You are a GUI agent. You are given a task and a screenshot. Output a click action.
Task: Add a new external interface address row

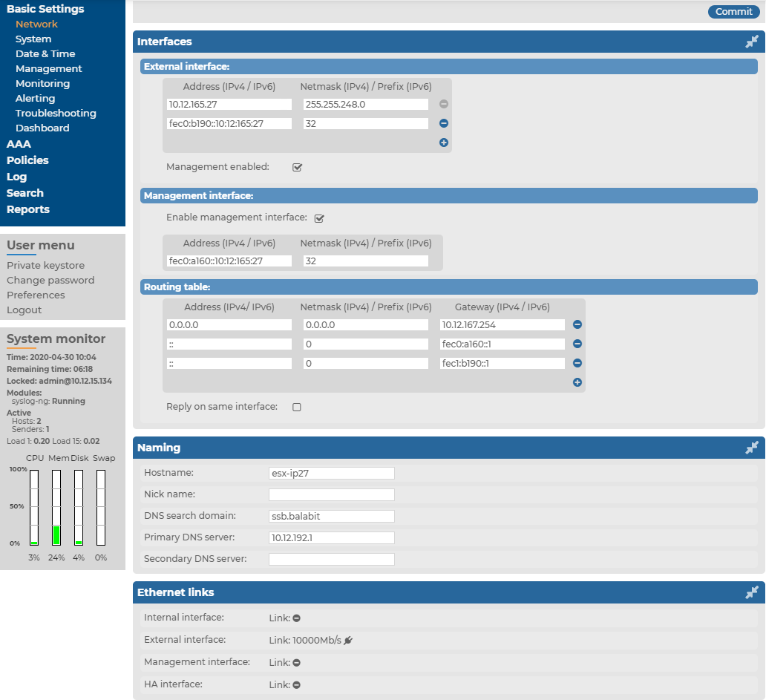coord(444,143)
